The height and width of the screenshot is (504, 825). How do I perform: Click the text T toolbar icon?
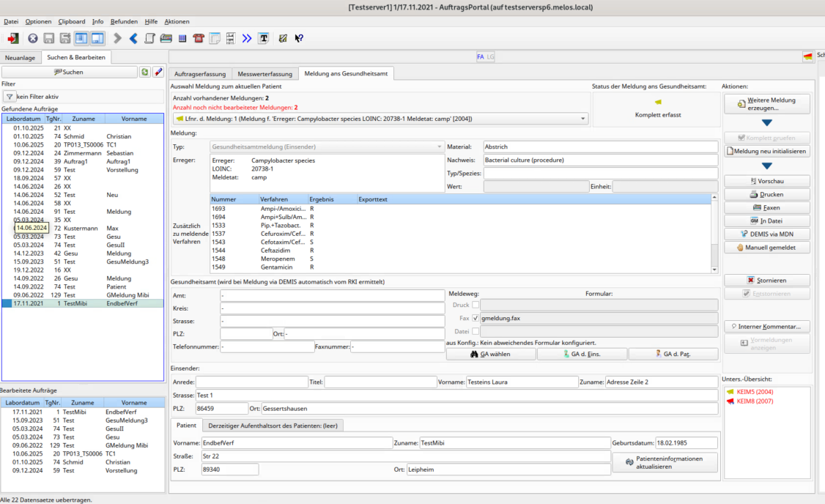(x=264, y=38)
